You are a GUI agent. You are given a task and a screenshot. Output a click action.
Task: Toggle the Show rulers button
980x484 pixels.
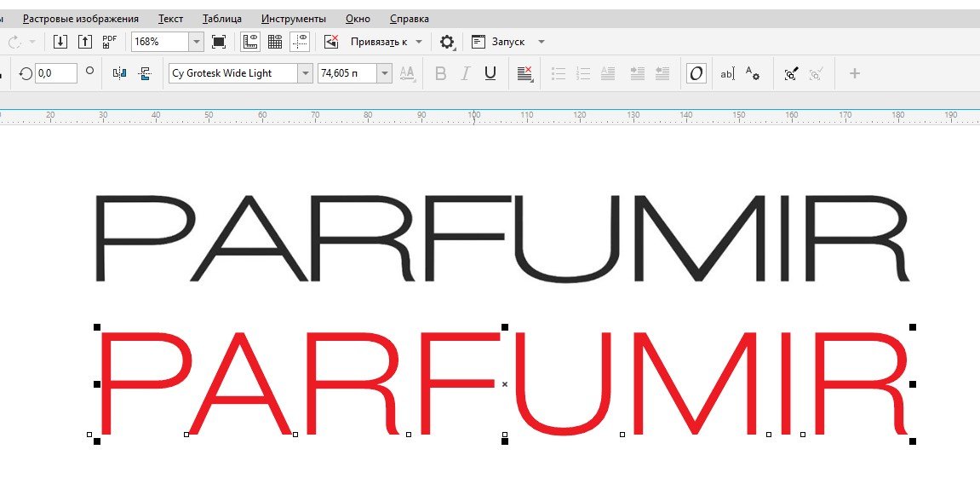[250, 42]
